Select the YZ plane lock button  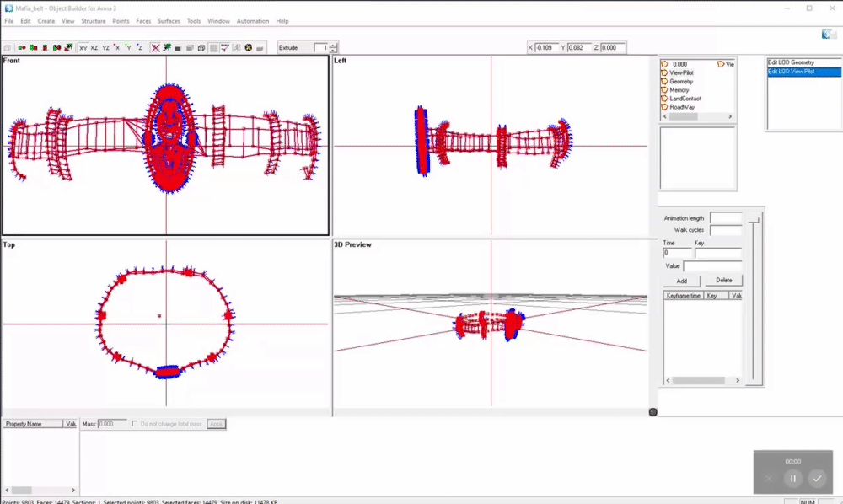106,48
